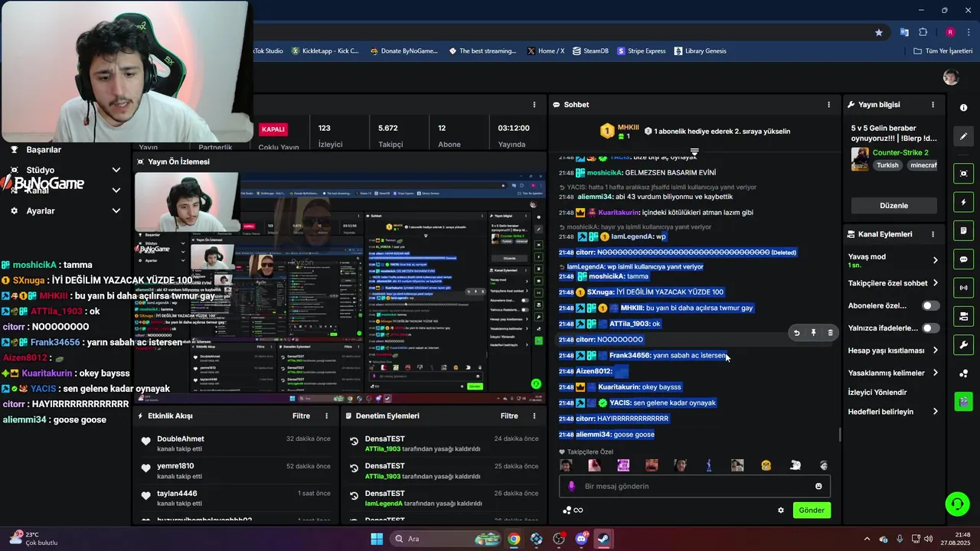980x551 pixels.
Task: Click the green clapperboard icon in right sidebar
Action: coord(964,401)
